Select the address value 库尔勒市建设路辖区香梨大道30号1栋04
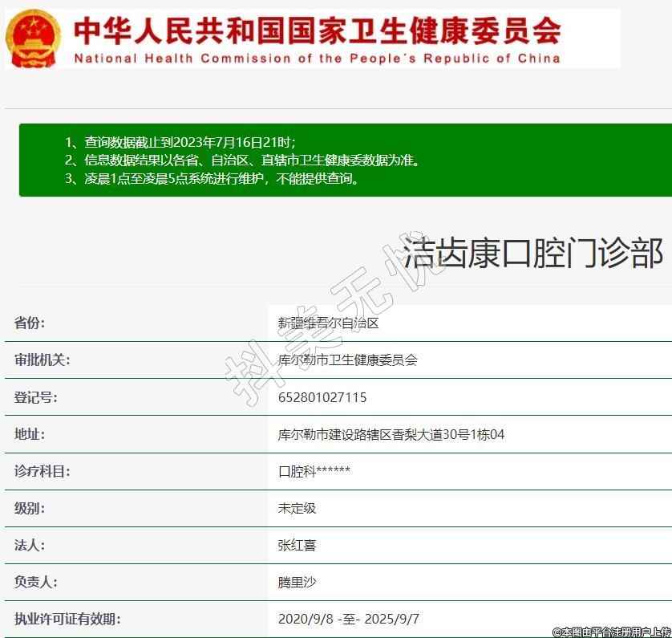 point(391,434)
